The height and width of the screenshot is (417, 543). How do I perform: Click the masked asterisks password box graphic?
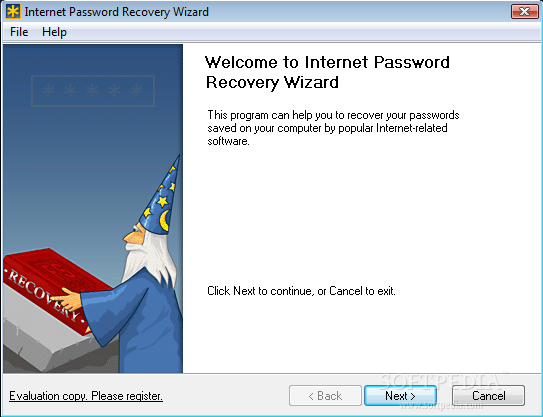pos(93,91)
